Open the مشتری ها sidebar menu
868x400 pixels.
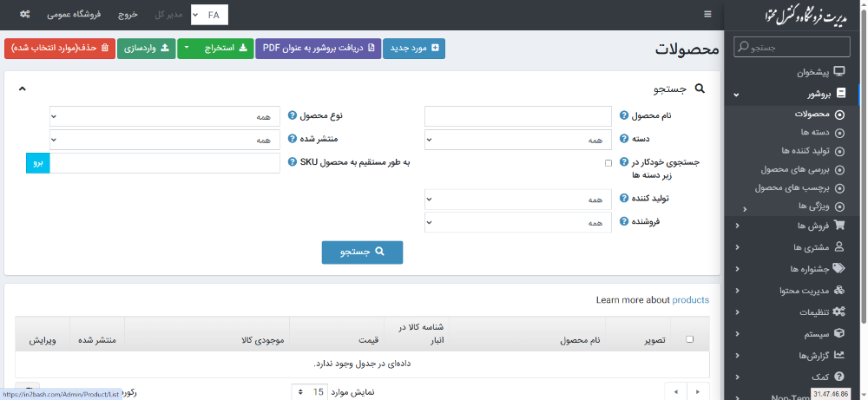point(794,247)
